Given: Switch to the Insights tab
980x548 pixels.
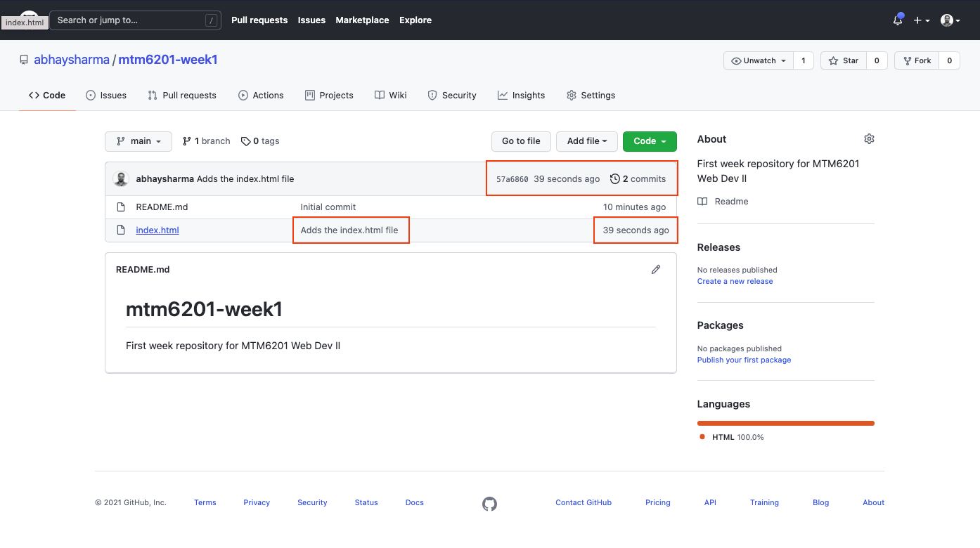Looking at the screenshot, I should click(521, 96).
